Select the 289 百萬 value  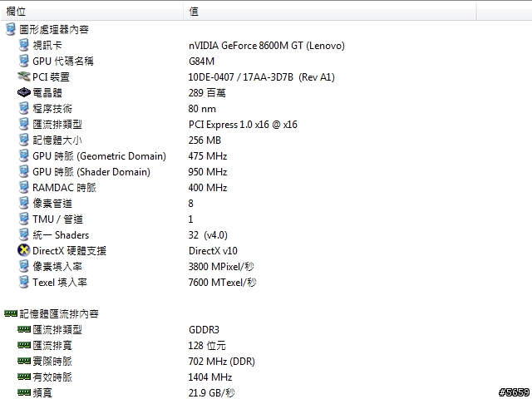pyautogui.click(x=207, y=92)
